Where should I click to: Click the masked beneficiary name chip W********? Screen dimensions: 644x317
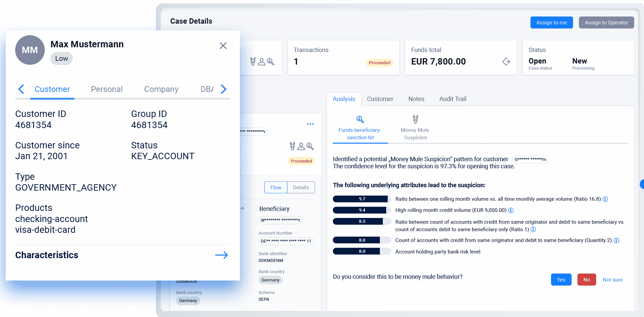pyautogui.click(x=280, y=220)
